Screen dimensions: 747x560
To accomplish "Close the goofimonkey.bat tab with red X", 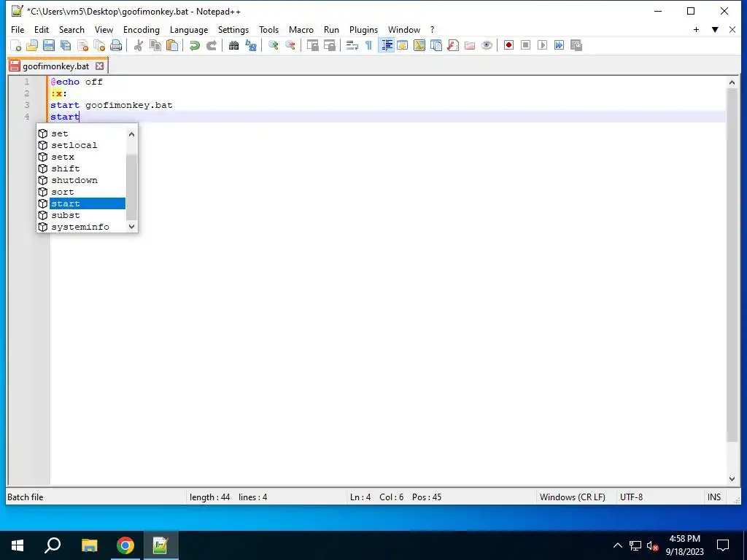I will 99,66.
